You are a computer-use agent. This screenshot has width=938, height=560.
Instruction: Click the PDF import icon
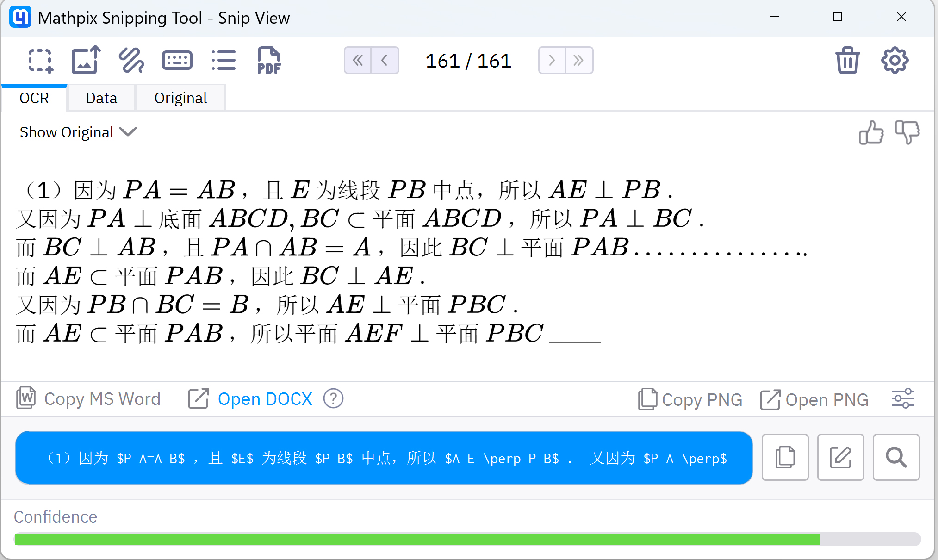click(x=269, y=61)
